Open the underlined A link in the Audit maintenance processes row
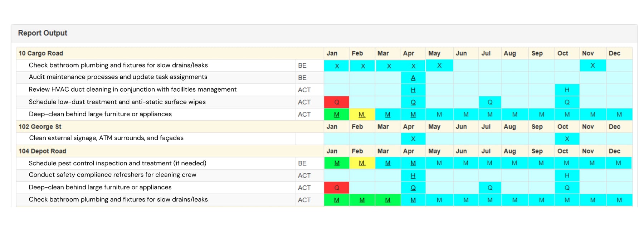 [413, 78]
